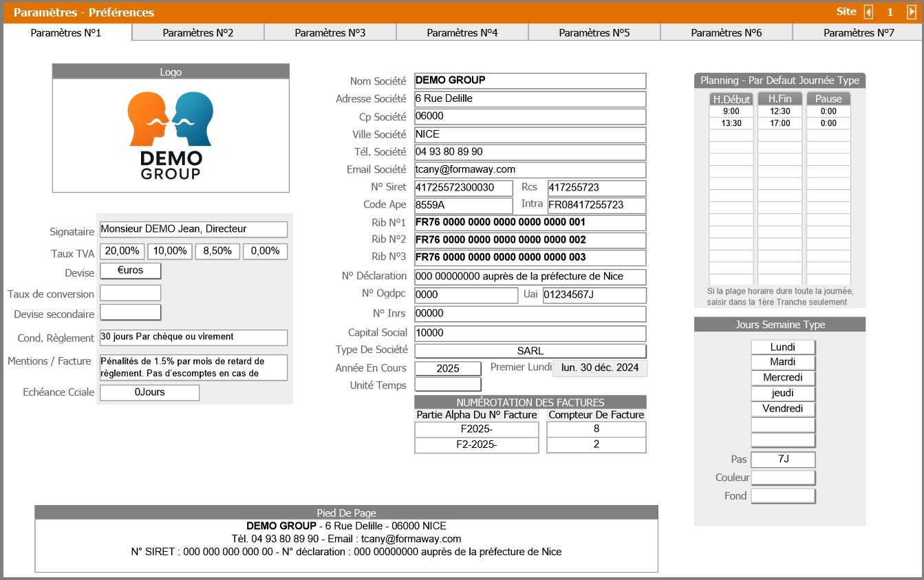Select the Rib N°1 field
924x580 pixels.
pyautogui.click(x=530, y=223)
